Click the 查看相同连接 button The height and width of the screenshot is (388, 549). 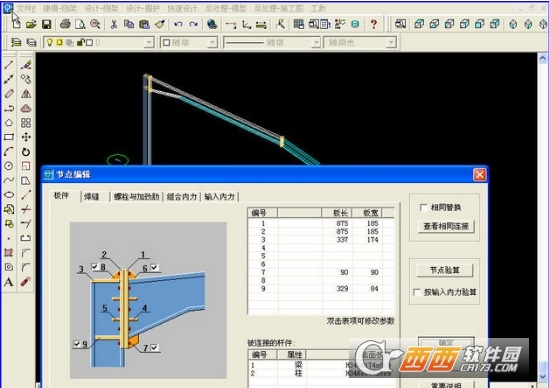446,226
